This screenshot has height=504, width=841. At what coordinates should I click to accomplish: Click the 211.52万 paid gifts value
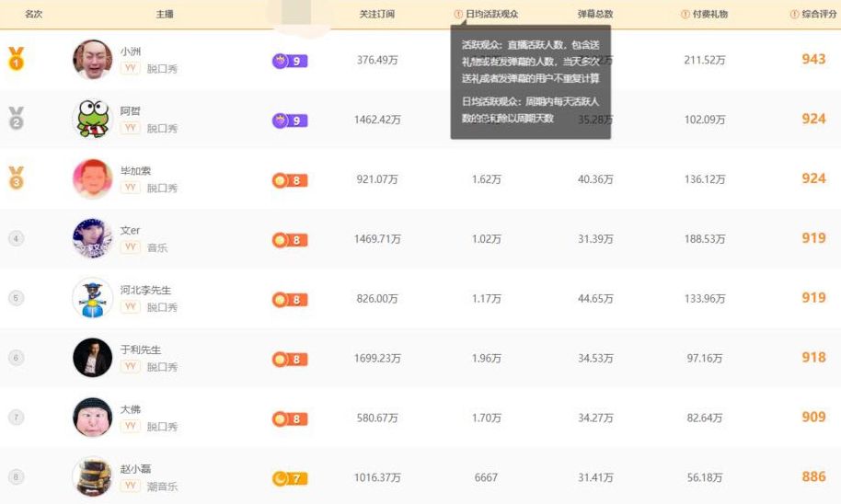[705, 60]
